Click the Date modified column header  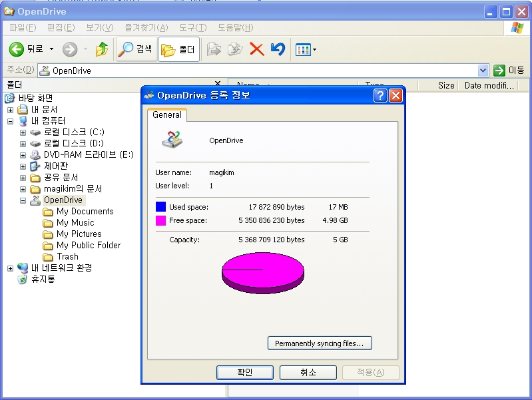[489, 85]
